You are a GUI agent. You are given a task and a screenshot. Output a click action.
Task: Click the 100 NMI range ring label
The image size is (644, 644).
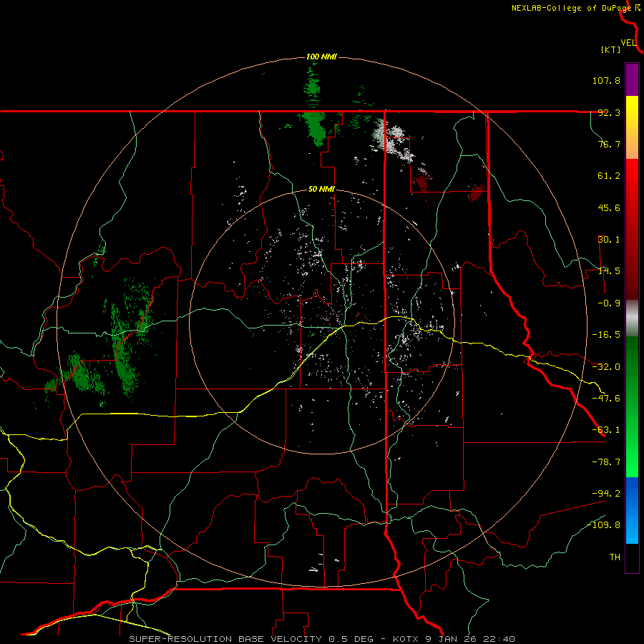[321, 57]
